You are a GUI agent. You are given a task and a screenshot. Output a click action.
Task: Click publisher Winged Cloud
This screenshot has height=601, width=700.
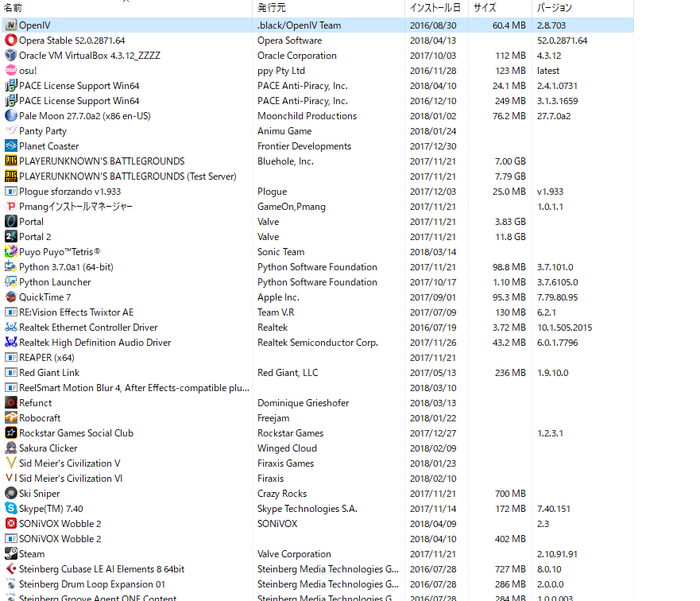tap(287, 448)
